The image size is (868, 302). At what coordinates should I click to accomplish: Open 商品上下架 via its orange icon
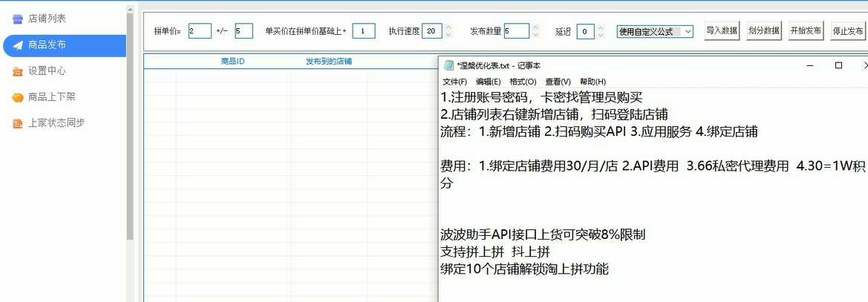[18, 97]
